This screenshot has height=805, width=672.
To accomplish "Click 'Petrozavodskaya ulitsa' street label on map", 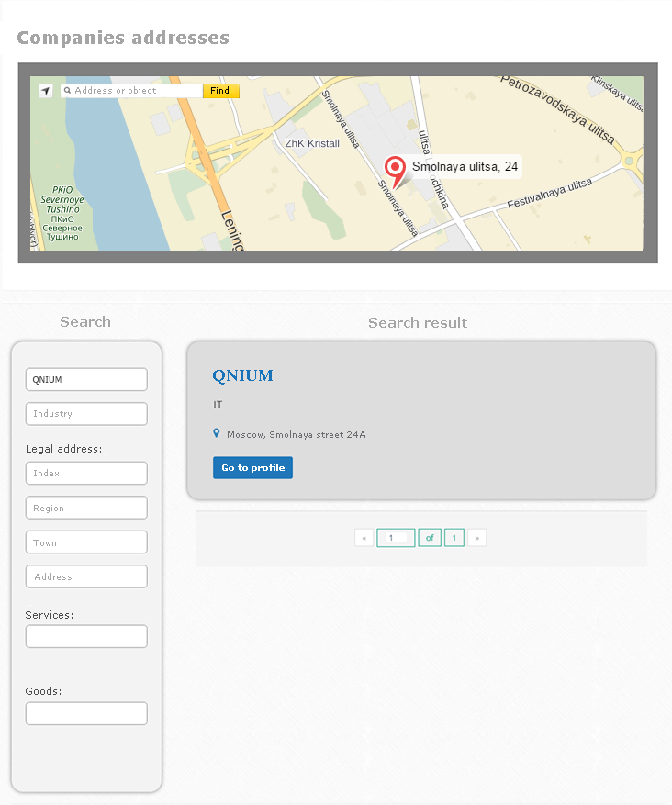I will point(557,109).
